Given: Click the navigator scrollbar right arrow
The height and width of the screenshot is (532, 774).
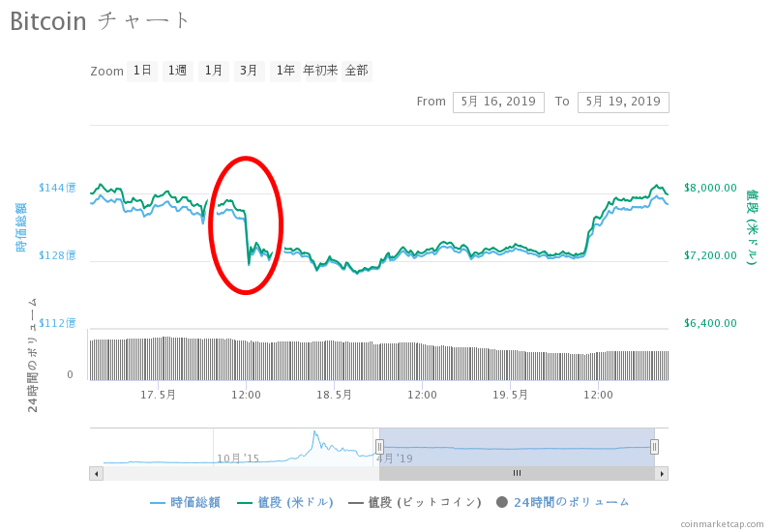Looking at the screenshot, I should (662, 474).
